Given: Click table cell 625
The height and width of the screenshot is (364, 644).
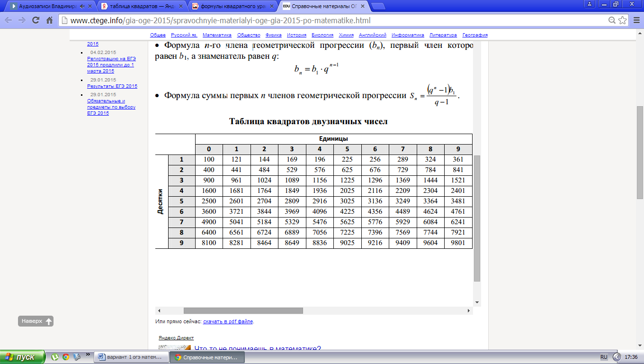Looking at the screenshot, I should [x=347, y=170].
